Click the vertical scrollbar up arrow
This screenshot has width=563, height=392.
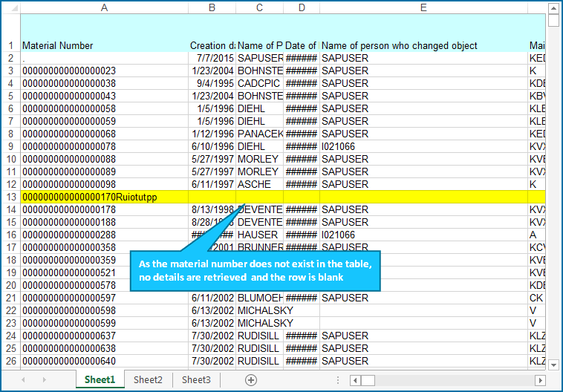[x=553, y=9]
